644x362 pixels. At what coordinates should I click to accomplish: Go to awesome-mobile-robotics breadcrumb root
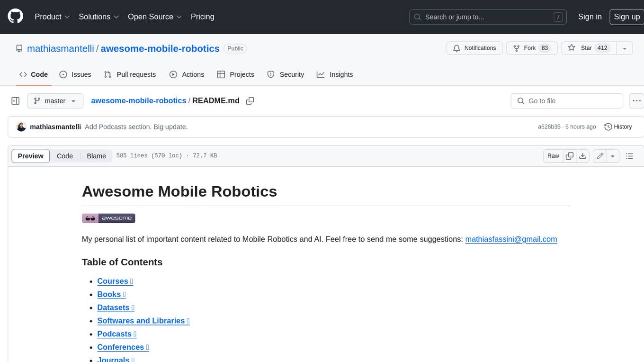pos(138,100)
